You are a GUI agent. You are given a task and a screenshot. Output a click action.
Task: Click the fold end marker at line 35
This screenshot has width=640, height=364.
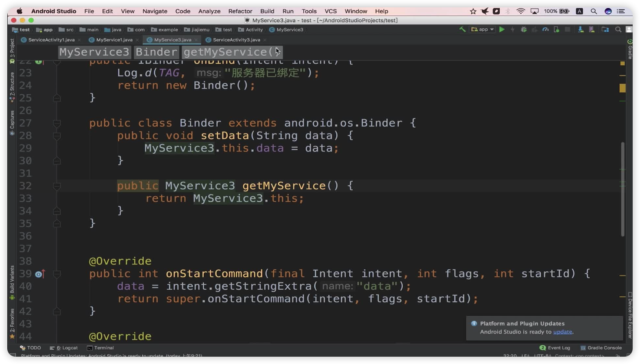(57, 223)
